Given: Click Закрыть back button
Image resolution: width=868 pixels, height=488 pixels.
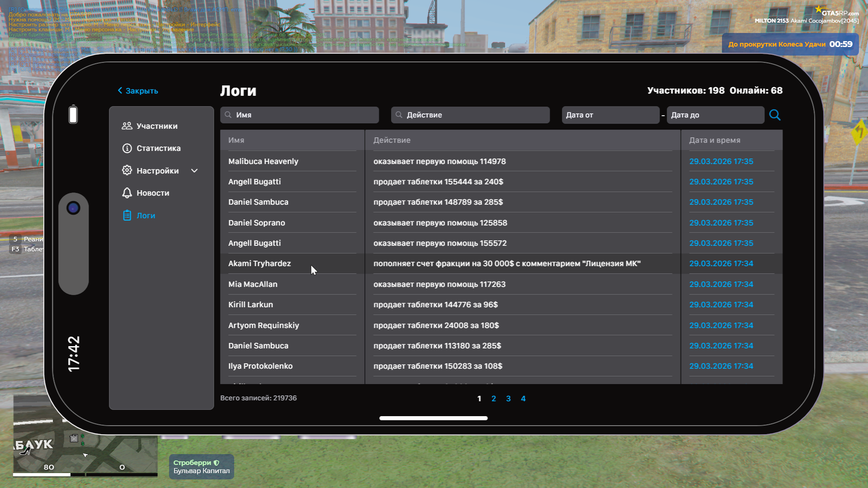Looking at the screenshot, I should [138, 91].
